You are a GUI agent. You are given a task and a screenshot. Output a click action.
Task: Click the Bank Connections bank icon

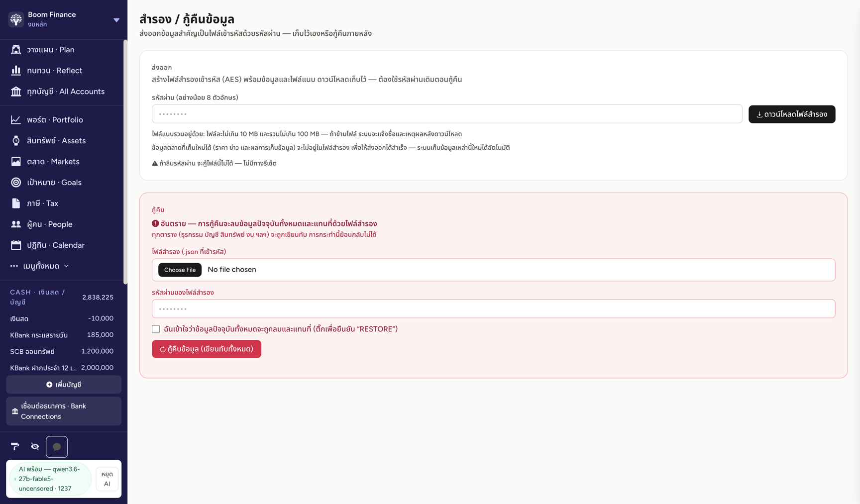(x=15, y=411)
